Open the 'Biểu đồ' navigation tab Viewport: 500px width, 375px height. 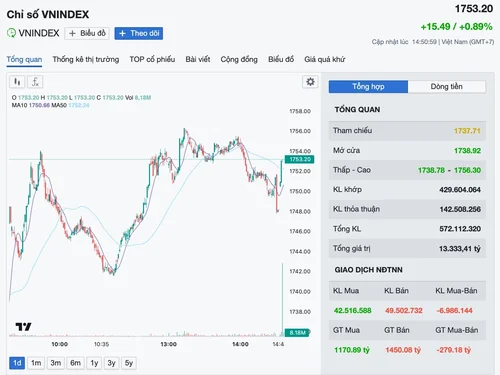point(281,59)
